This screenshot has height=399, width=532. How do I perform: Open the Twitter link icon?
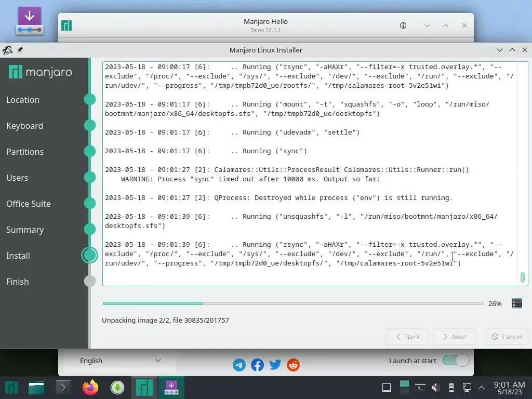point(275,365)
